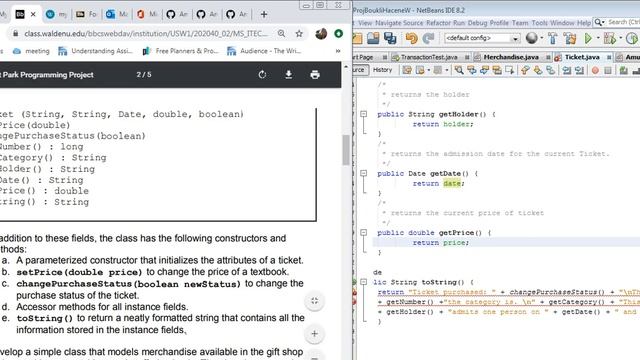Screen dimensions: 640x360
Task: Click the PDF vertical scrollbar thumb
Action: [x=346, y=150]
